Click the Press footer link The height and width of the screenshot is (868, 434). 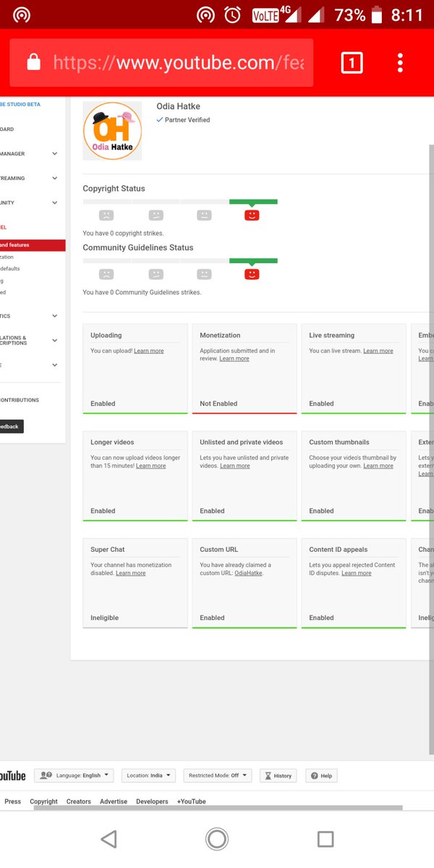[x=13, y=801]
